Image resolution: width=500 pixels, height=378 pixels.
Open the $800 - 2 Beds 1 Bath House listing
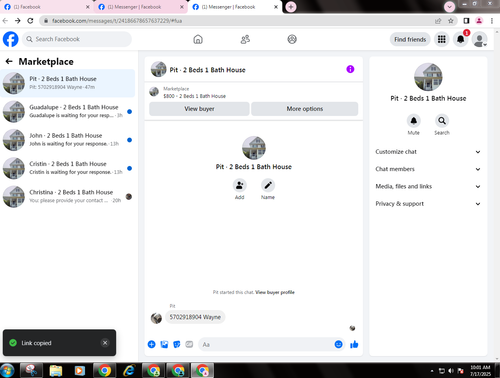click(x=194, y=96)
